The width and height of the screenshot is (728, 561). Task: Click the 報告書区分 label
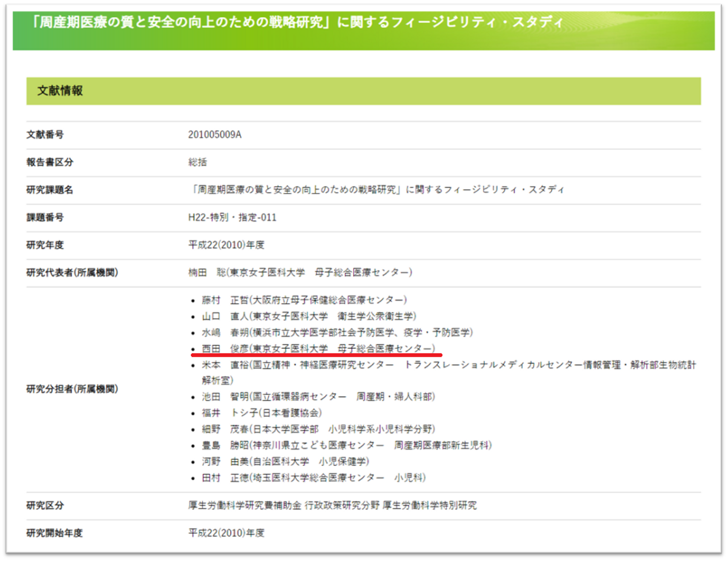pyautogui.click(x=50, y=162)
